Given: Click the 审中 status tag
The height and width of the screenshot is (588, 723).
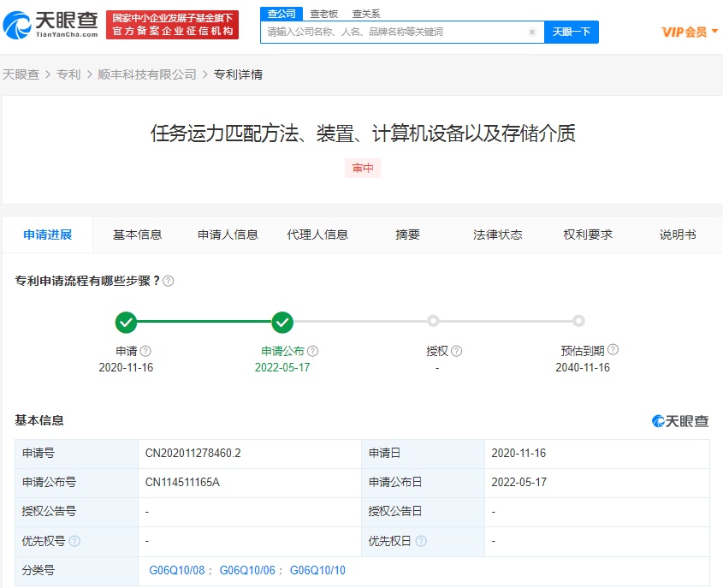Looking at the screenshot, I should [363, 168].
